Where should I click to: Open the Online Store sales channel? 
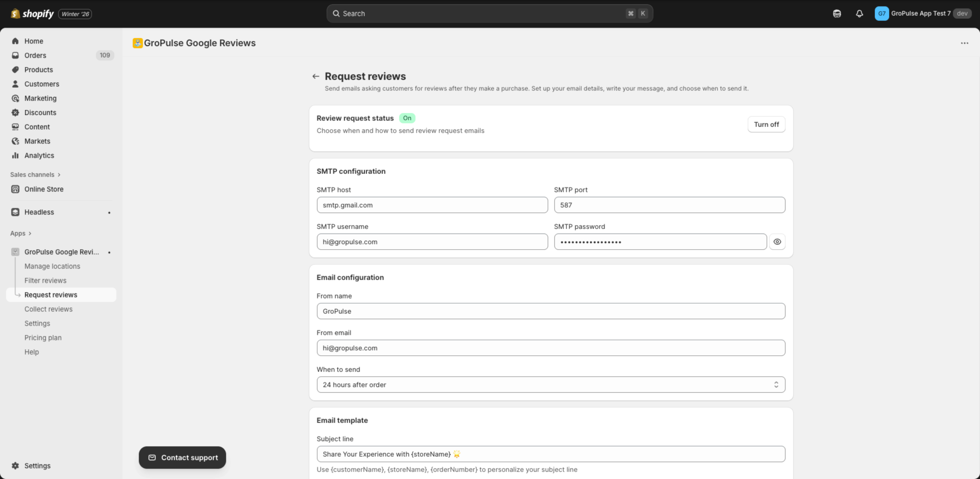tap(44, 189)
